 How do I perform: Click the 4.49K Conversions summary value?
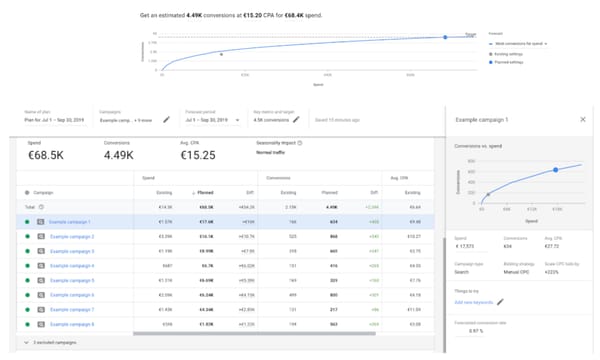point(119,155)
